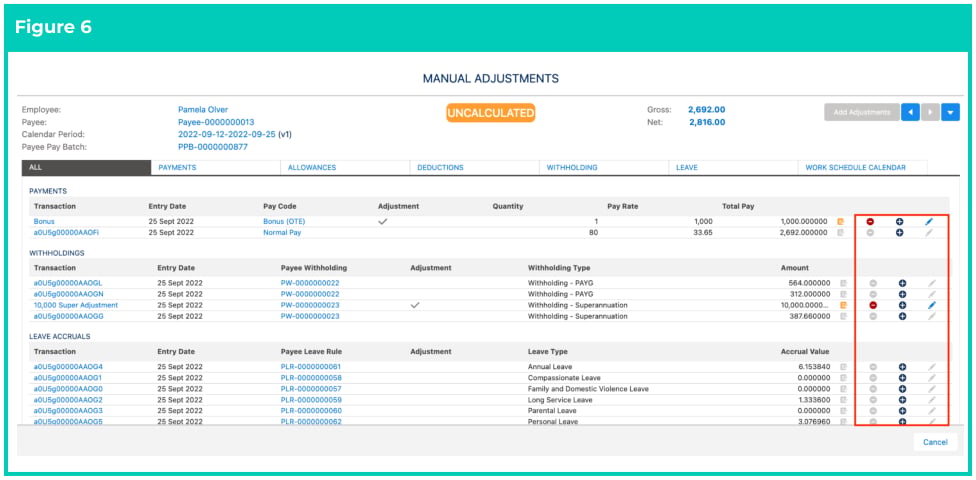Open transaction a0U5g00000AAOGN link
This screenshot has width=976, height=480.
[68, 294]
